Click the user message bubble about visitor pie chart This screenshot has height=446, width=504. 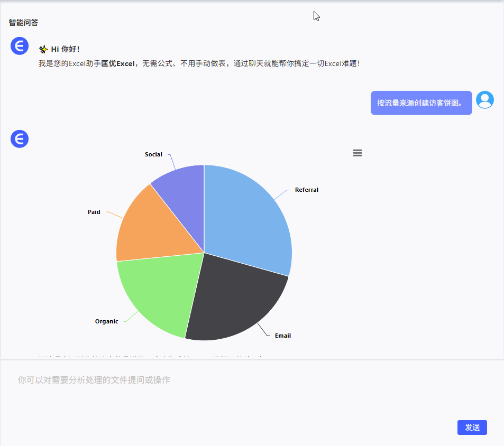tap(421, 103)
